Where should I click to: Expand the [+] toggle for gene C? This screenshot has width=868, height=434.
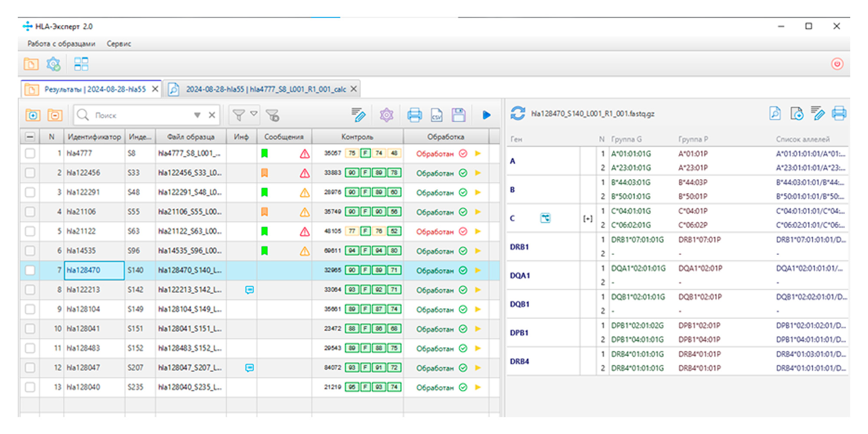pyautogui.click(x=588, y=218)
